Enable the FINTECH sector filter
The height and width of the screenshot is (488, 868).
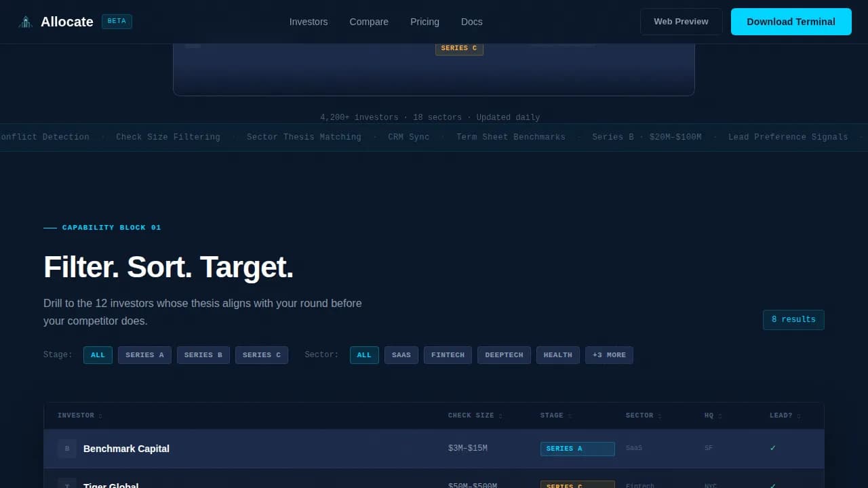[448, 354]
